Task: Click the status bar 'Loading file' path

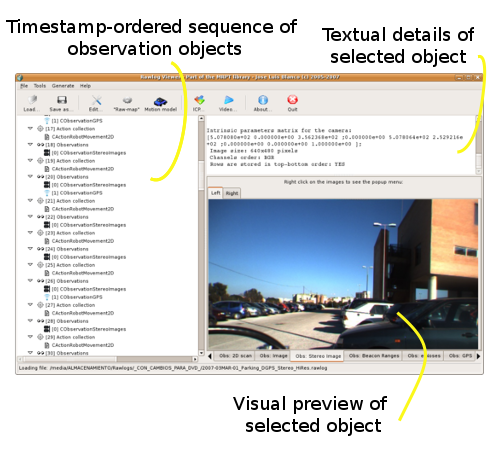Action: click(x=173, y=368)
